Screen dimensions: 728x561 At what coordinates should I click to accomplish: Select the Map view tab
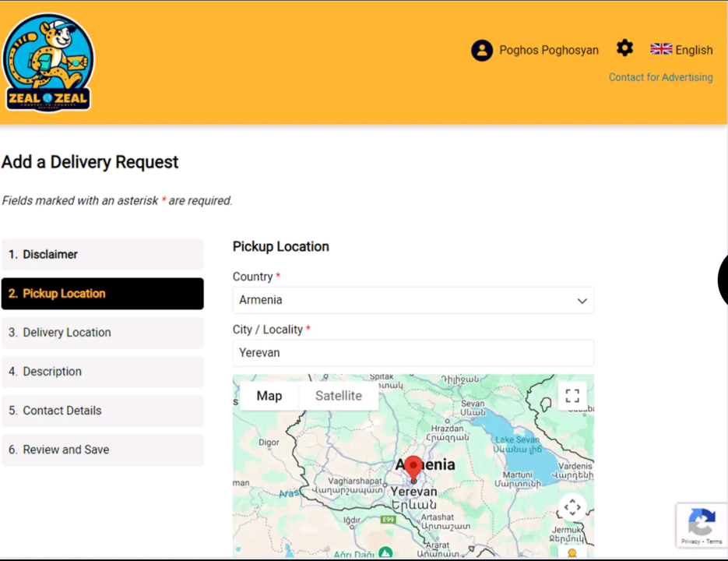click(x=269, y=396)
